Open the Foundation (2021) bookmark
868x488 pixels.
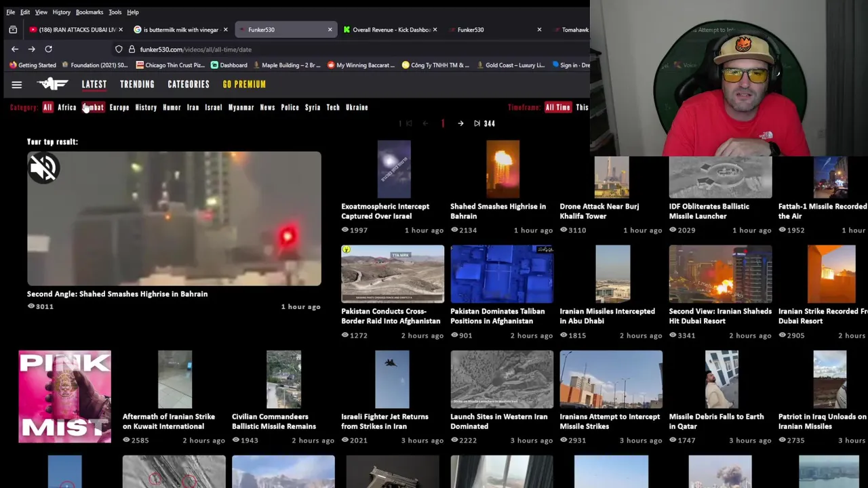tap(95, 65)
